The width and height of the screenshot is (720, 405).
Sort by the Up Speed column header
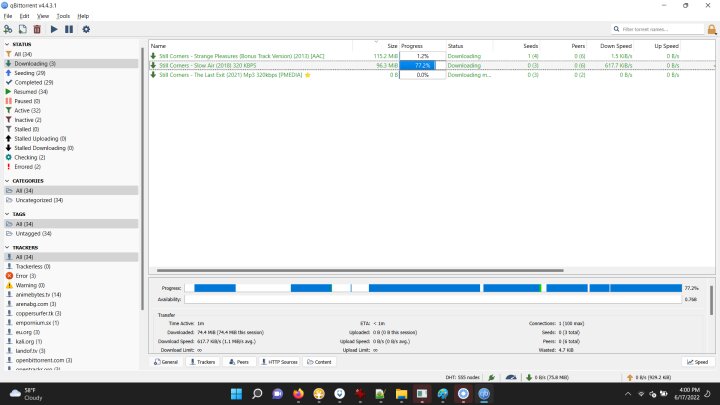pyautogui.click(x=657, y=46)
